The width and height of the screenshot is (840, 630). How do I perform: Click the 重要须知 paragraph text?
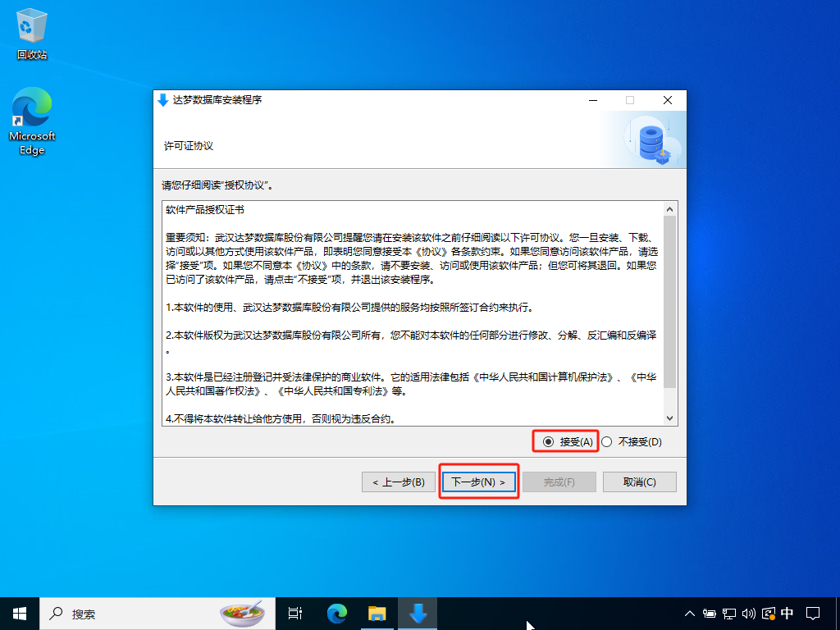[x=412, y=258]
